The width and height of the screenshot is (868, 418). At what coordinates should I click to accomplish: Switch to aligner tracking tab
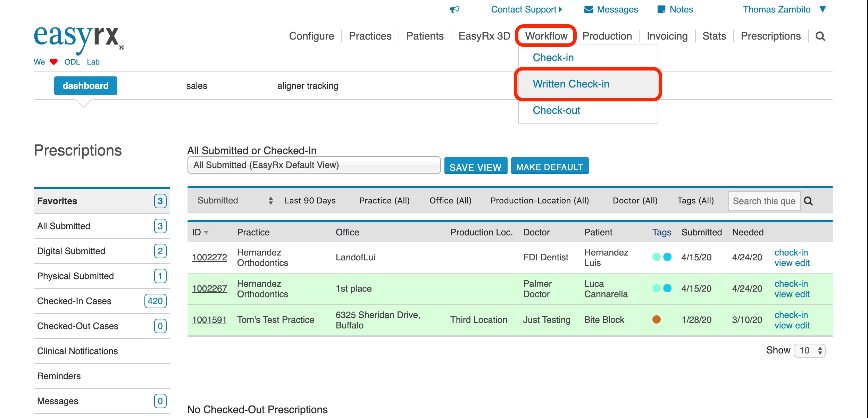(308, 86)
